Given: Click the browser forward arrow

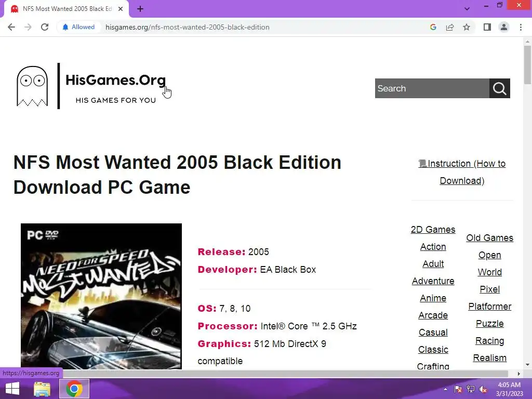Looking at the screenshot, I should click(x=28, y=27).
